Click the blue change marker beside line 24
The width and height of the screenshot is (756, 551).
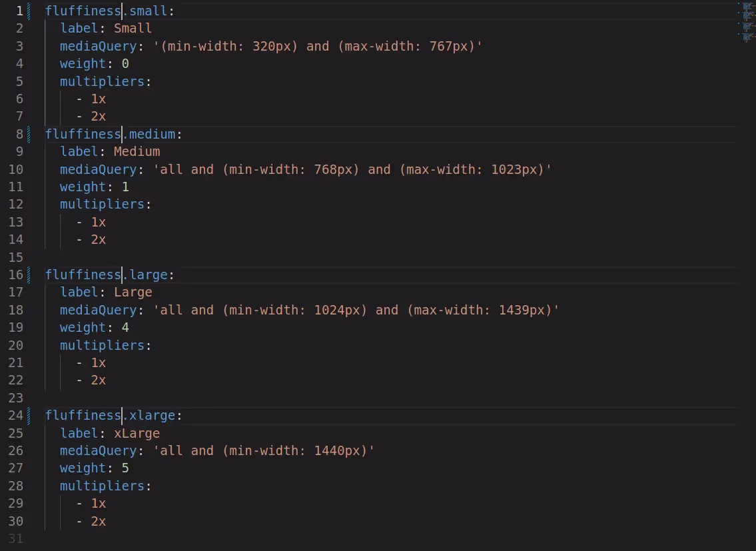(29, 416)
